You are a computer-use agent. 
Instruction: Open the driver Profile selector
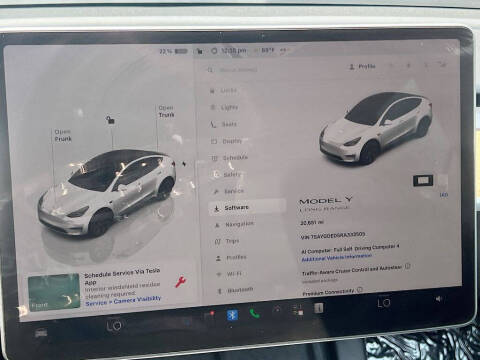coord(362,67)
